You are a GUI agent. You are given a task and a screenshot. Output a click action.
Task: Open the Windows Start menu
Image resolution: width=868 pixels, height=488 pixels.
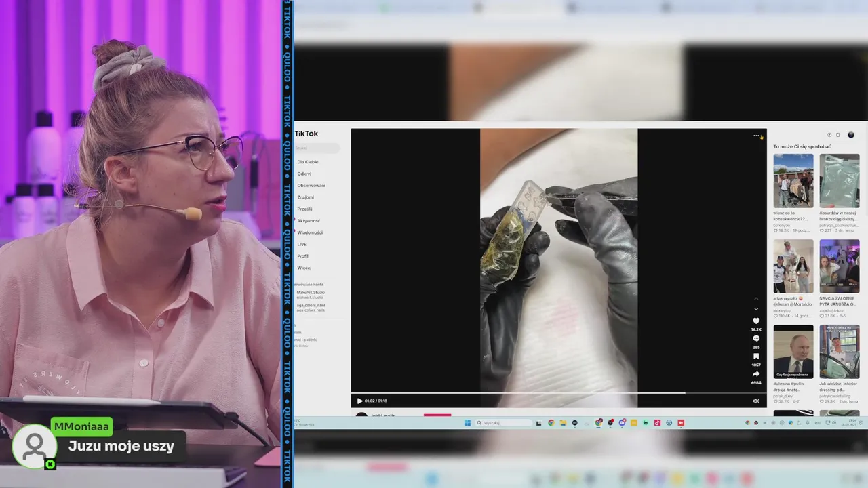click(467, 423)
